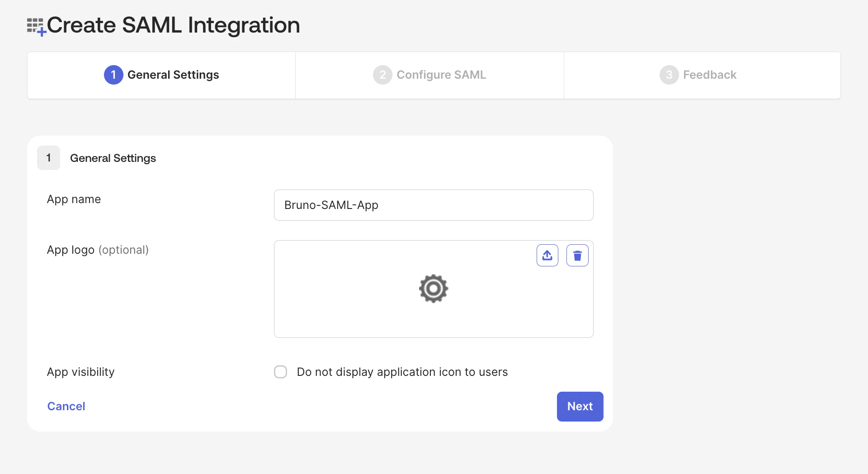Click the "(optional)" hint beside App logo
The width and height of the screenshot is (868, 474).
click(123, 250)
